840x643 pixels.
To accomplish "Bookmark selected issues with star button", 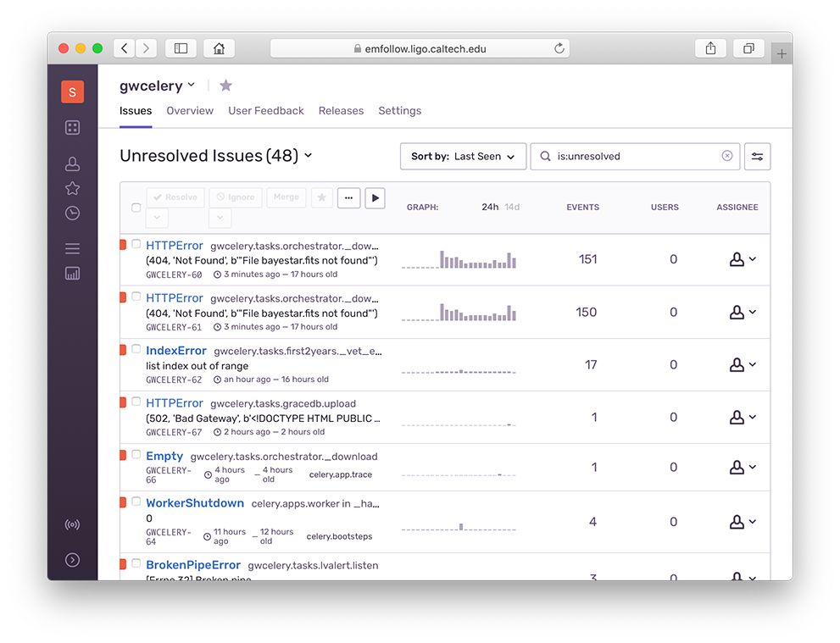I will coord(322,197).
